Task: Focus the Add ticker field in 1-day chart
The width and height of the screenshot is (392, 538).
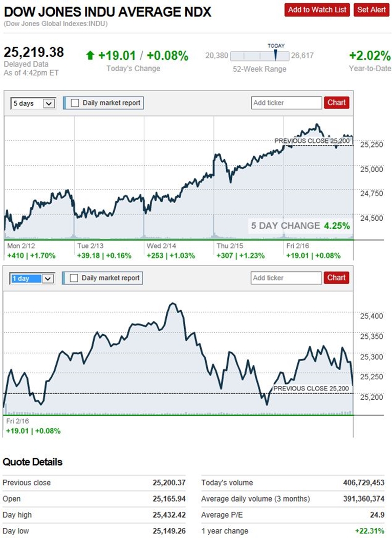Action: tap(287, 278)
